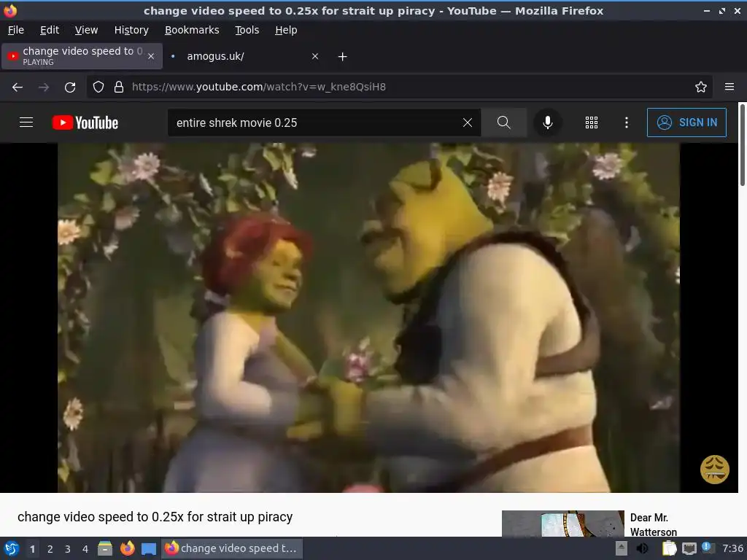Open the Help menu

286,30
